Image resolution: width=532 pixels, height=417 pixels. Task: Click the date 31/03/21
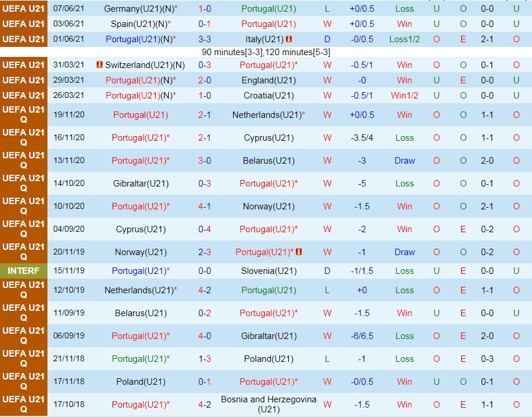click(69, 65)
